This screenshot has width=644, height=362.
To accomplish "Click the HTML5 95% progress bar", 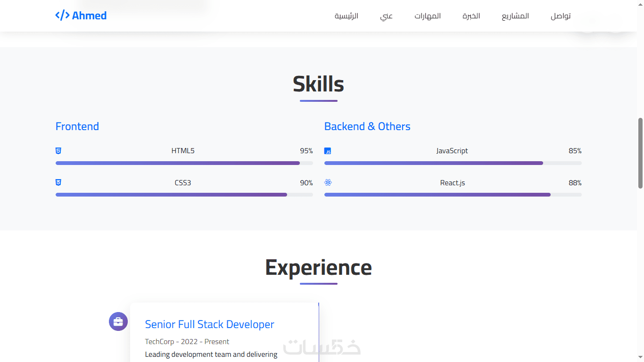I will (184, 163).
